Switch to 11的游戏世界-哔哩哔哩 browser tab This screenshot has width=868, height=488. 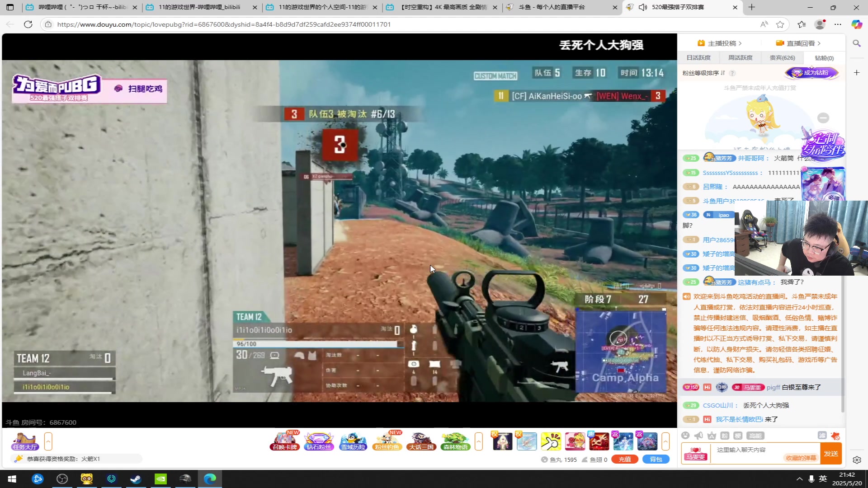203,7
